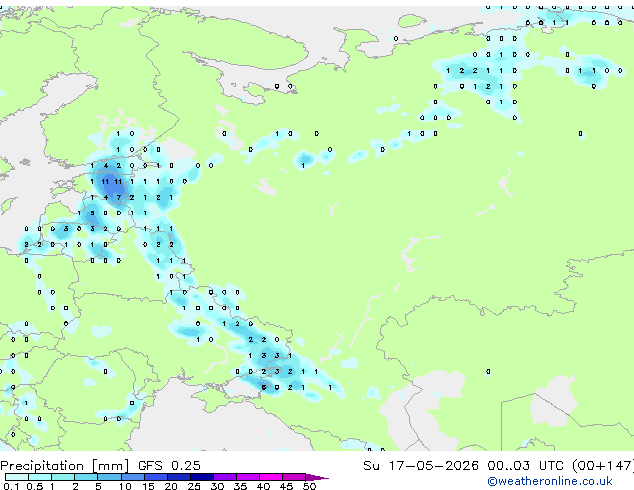
Task: Click the date 'Su 17-05-2026'
Action: tap(421, 465)
